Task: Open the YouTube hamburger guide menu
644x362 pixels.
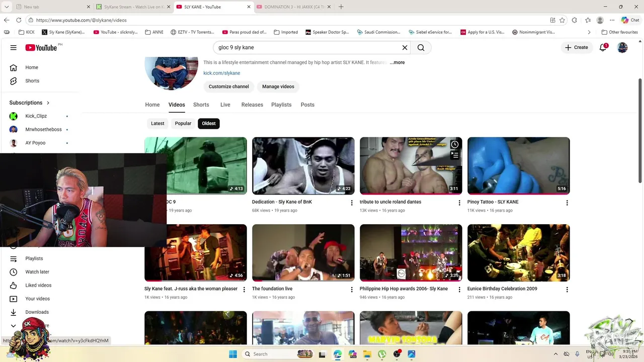Action: [x=14, y=47]
